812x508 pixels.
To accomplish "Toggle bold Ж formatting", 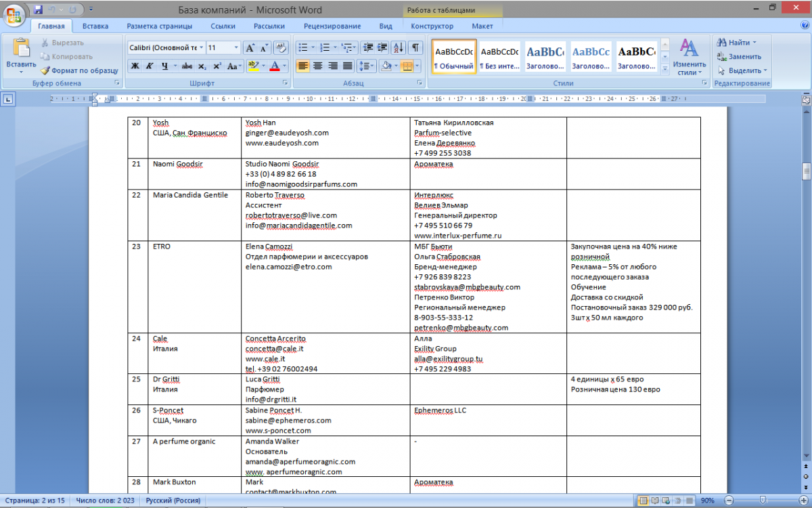I will pos(135,66).
